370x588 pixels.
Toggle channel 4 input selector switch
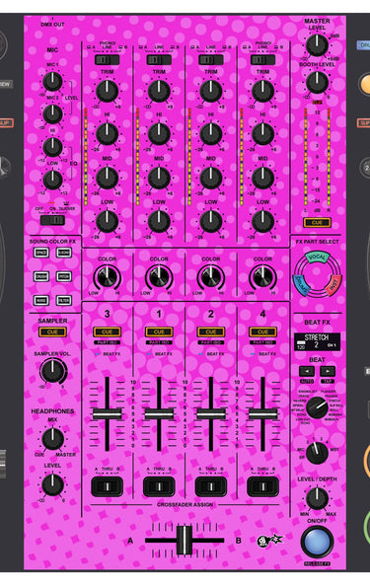click(262, 60)
